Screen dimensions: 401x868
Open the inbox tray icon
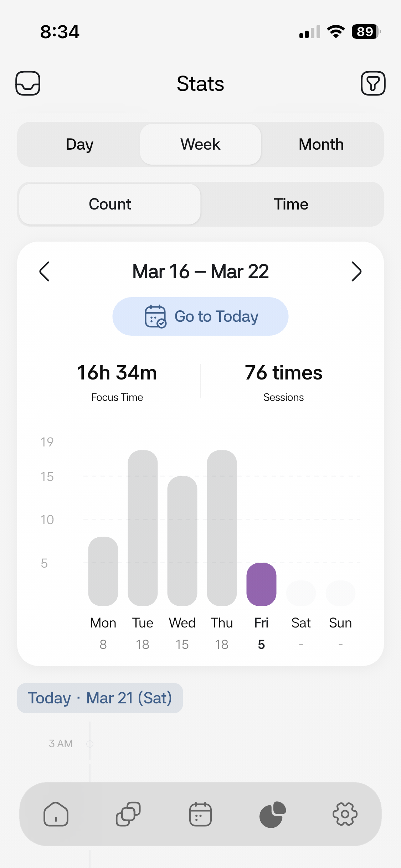28,83
